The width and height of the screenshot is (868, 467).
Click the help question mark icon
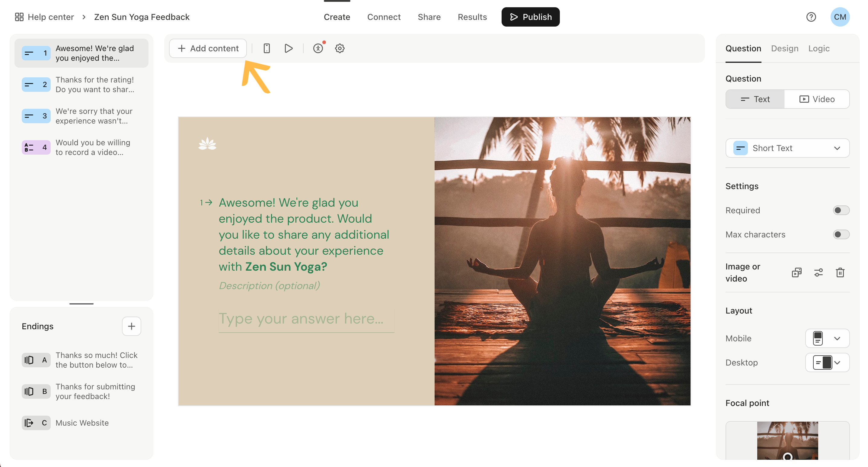811,17
